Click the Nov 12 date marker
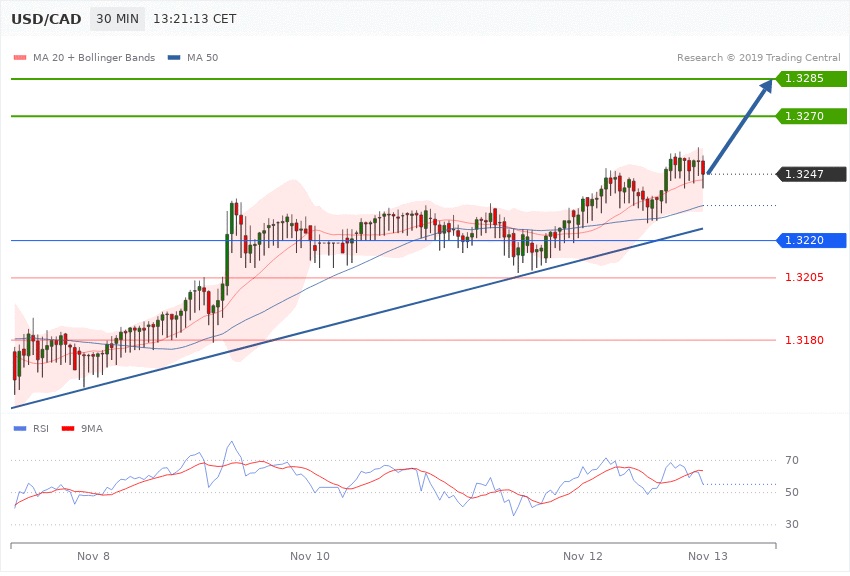 point(583,555)
